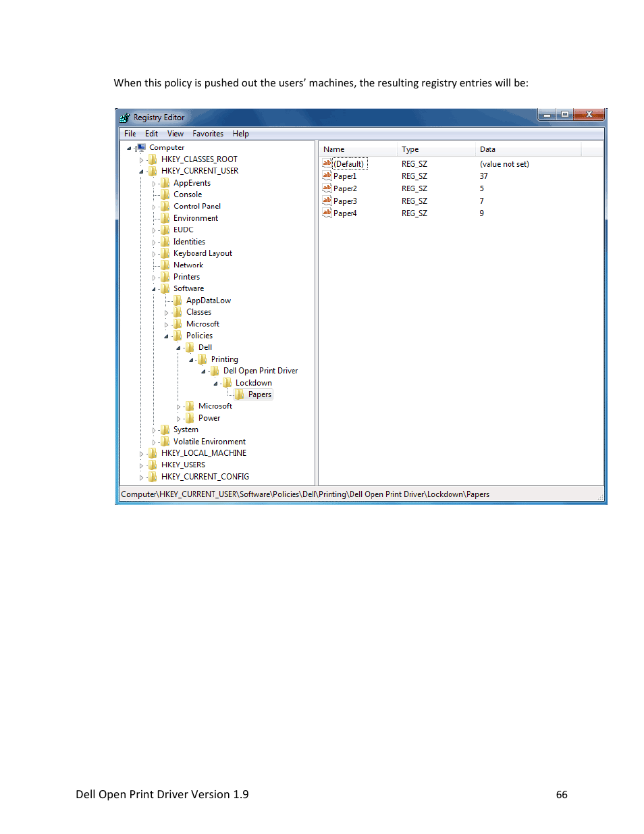Expand the HKEY_LOCAL_MACHINE node
The height and width of the screenshot is (834, 644).
coord(141,454)
